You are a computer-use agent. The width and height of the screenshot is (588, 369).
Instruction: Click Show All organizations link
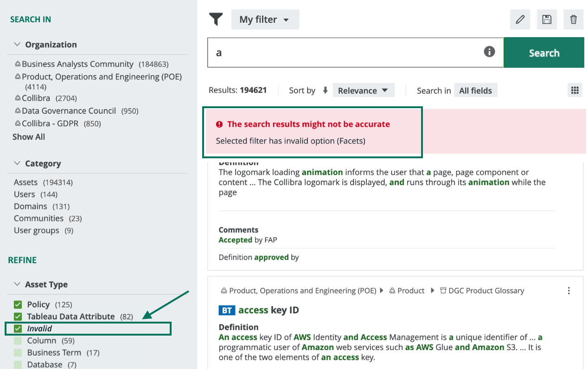(x=29, y=136)
